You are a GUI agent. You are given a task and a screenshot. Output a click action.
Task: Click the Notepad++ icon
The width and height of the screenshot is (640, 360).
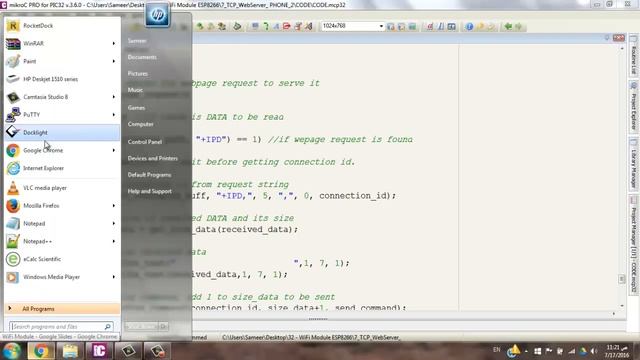click(x=13, y=241)
